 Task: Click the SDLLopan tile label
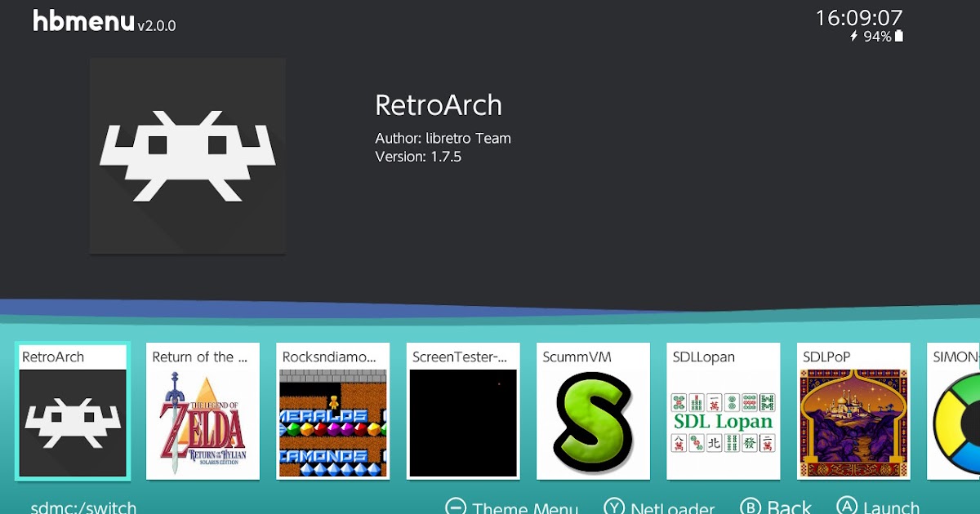point(704,357)
